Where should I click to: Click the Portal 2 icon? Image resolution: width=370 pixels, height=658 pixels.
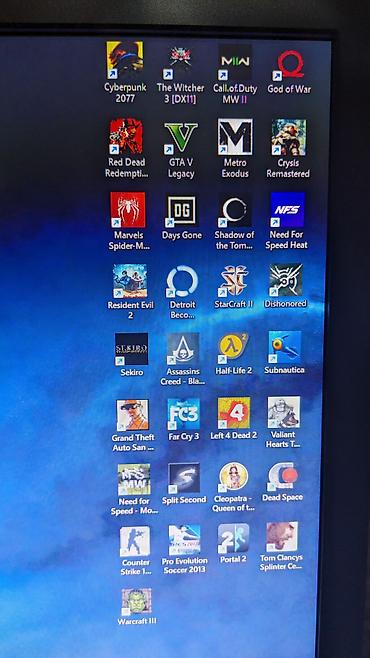[233, 538]
